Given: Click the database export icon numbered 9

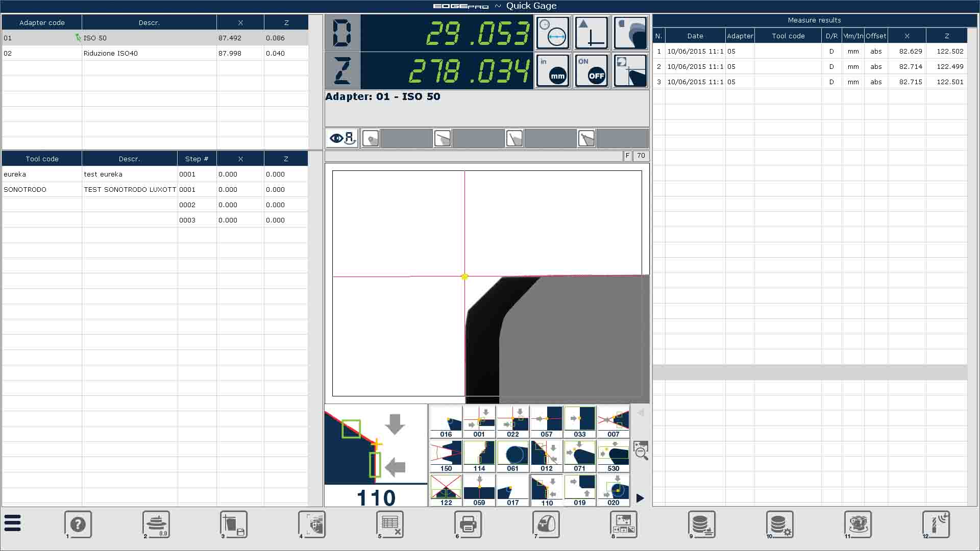Looking at the screenshot, I should pos(701,524).
